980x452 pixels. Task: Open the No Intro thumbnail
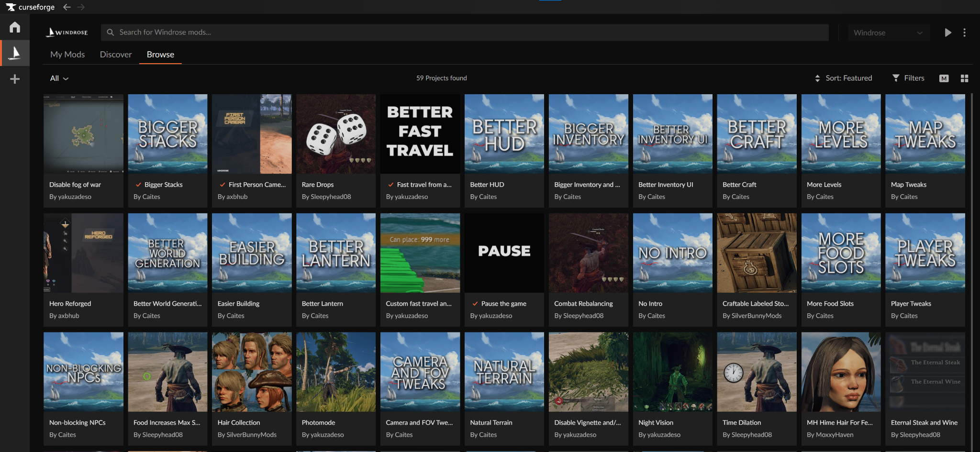(x=673, y=253)
